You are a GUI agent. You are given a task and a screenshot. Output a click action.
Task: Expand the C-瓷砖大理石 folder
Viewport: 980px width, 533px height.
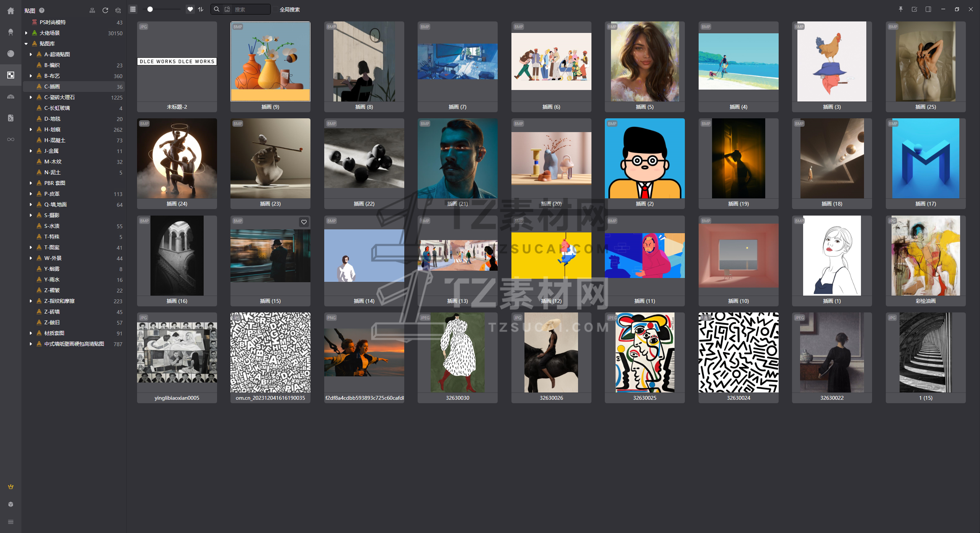[x=31, y=97]
